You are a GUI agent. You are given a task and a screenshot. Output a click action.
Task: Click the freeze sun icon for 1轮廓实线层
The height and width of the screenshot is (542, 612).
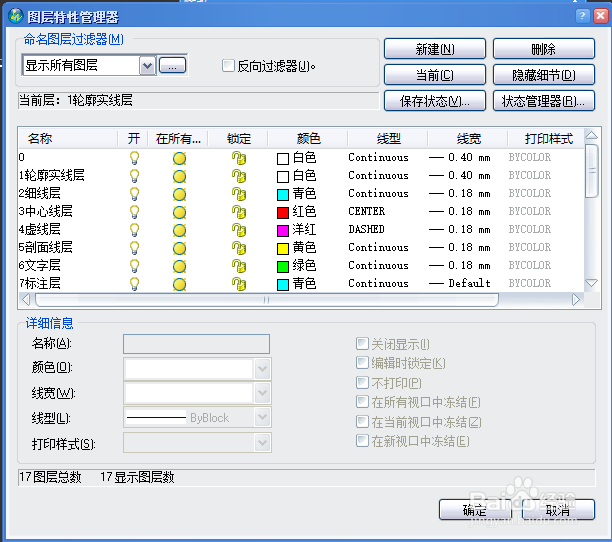tap(180, 176)
